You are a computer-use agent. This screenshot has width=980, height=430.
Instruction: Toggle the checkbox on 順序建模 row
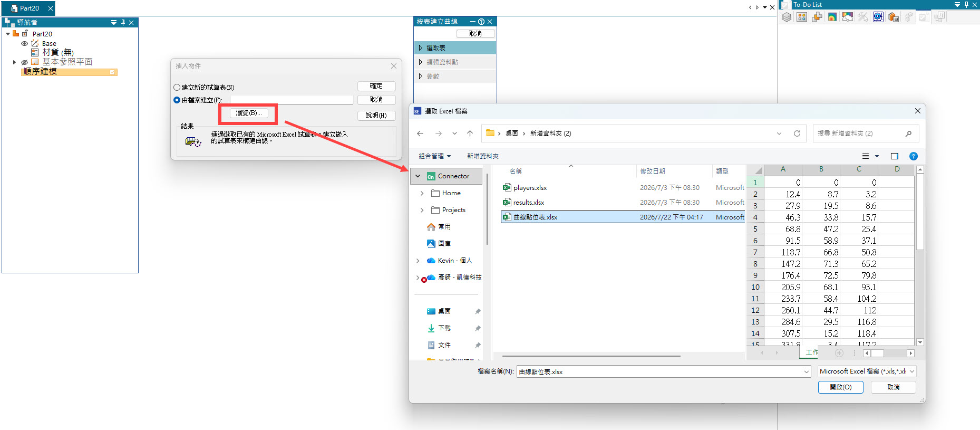(112, 72)
